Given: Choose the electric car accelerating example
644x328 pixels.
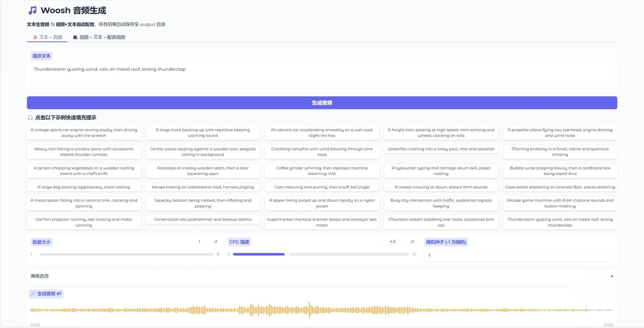Looking at the screenshot, I should (322, 133).
